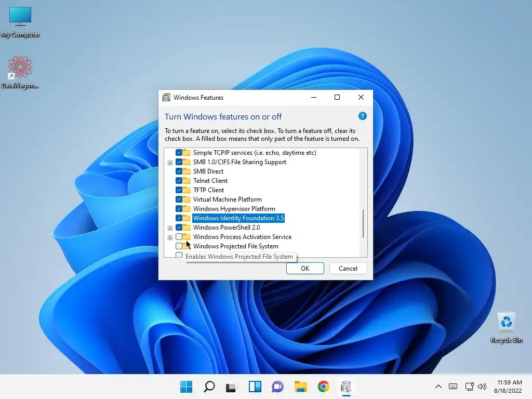This screenshot has height=399, width=532.
Task: Open the DataWagon desktop shortcut
Action: [x=20, y=72]
